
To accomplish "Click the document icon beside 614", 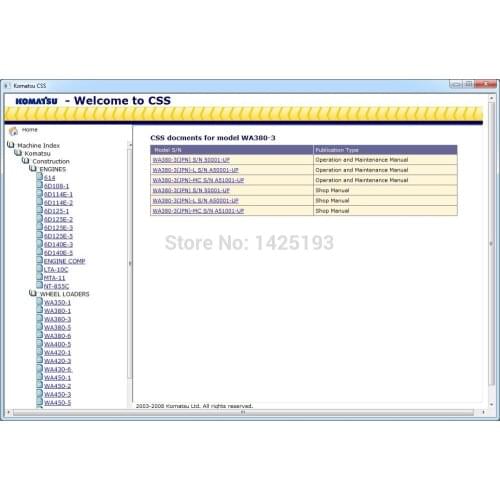I will (40, 177).
